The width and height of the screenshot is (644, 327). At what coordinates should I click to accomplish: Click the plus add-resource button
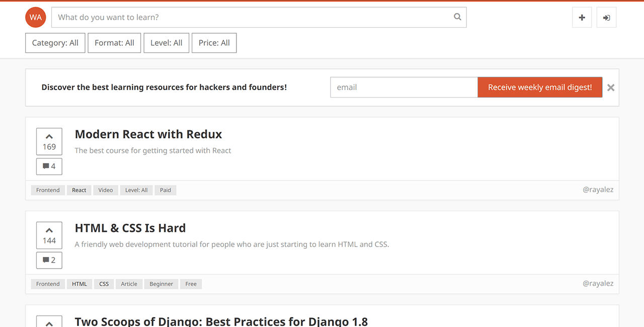[582, 18]
